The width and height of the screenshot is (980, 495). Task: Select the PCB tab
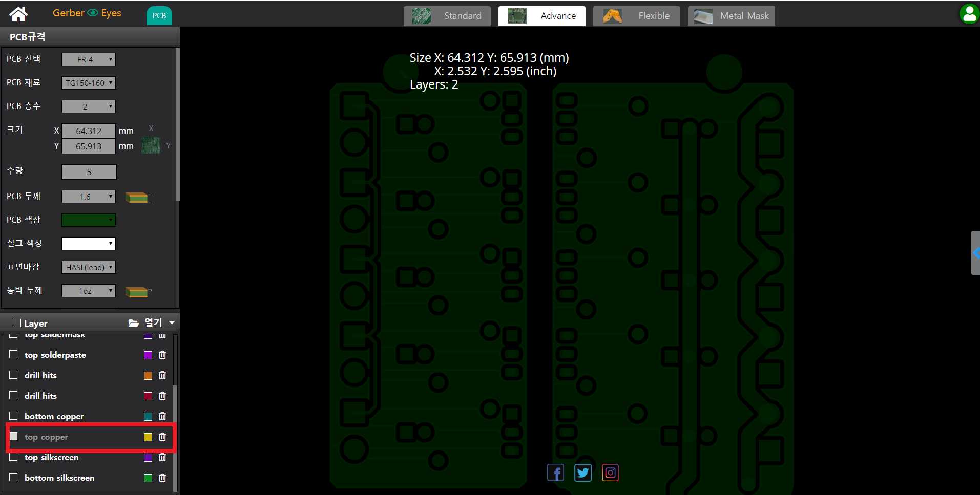(159, 16)
